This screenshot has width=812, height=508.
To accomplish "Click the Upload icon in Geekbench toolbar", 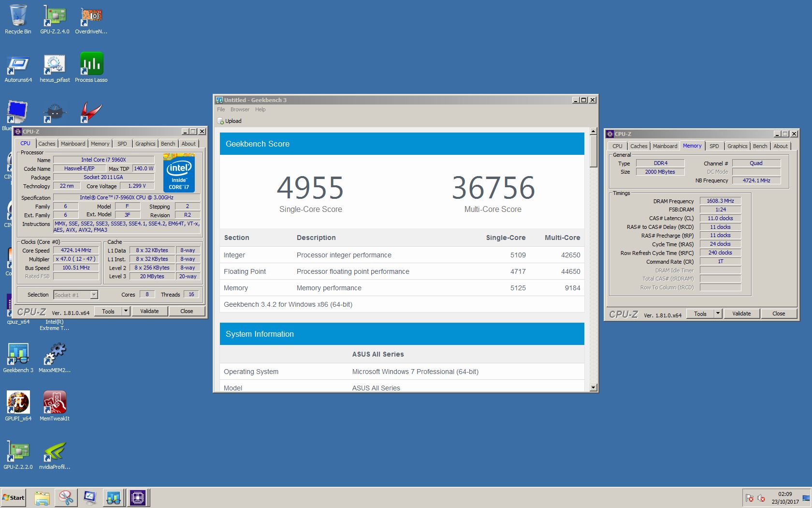I will (x=230, y=121).
